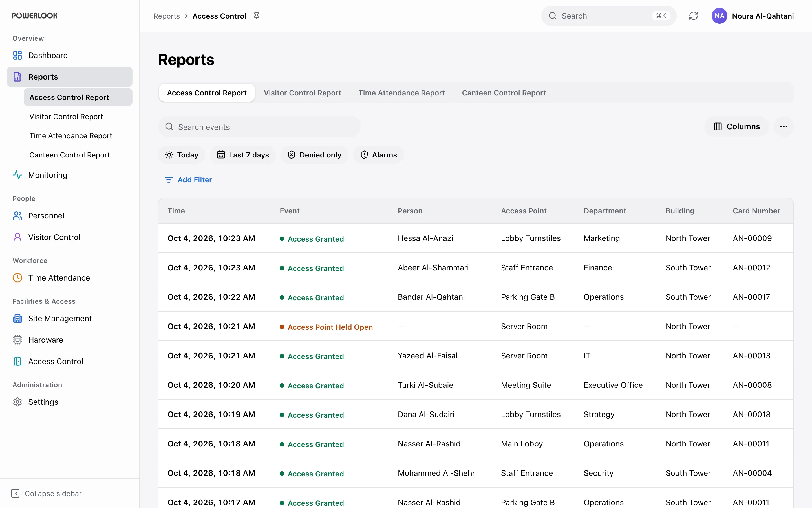Open Site Management

coord(69,319)
